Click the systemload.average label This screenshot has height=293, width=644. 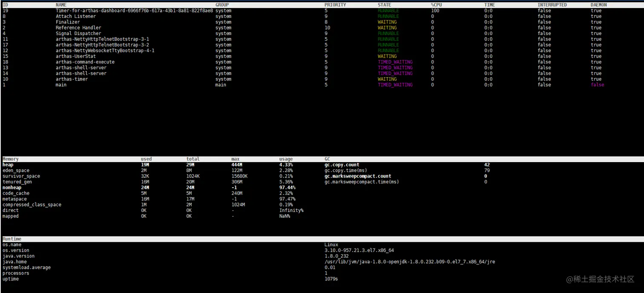[26, 267]
